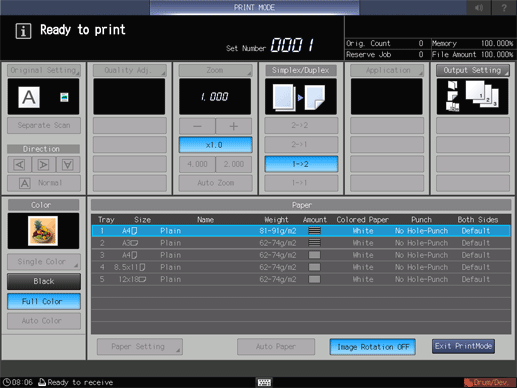Viewport: 517px width, 388px height.
Task: Click the duplex pages preview icon
Action: (301, 97)
